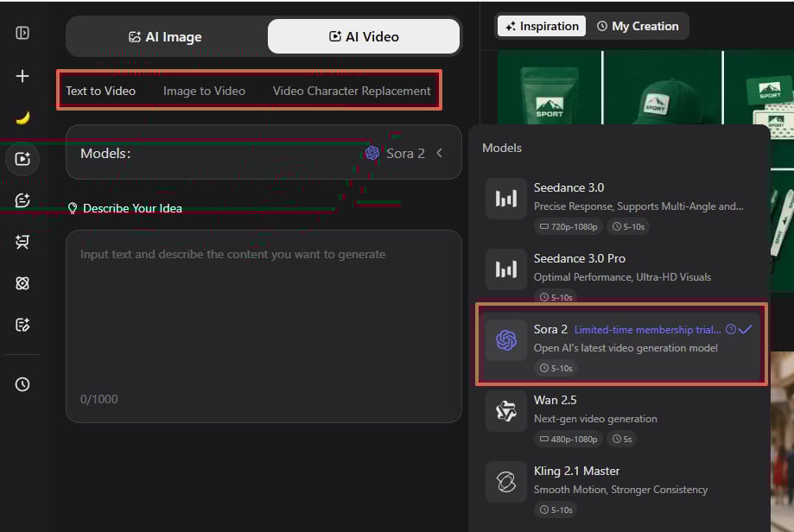Open the AI chat sidebar icon
This screenshot has width=794, height=532.
(22, 200)
